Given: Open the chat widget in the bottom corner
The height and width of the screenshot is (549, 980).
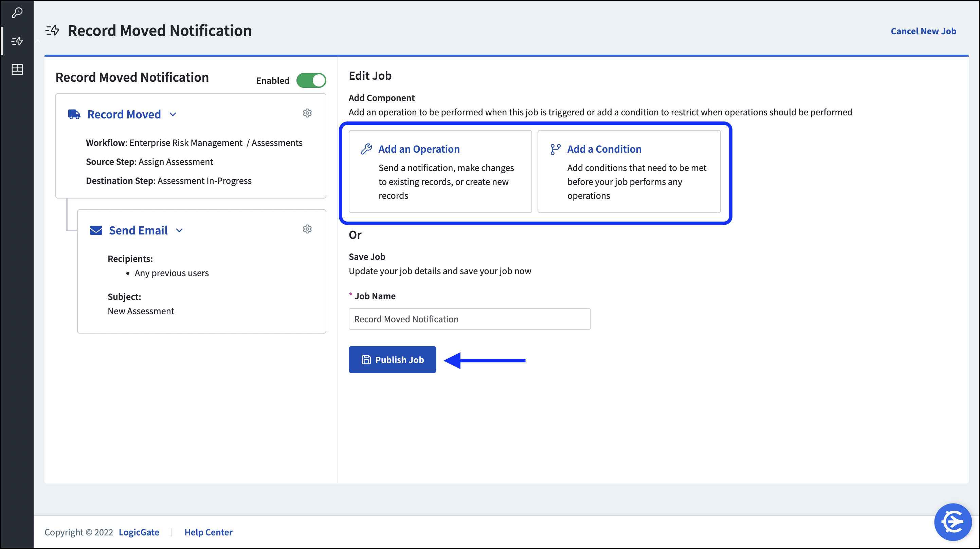Looking at the screenshot, I should (953, 522).
